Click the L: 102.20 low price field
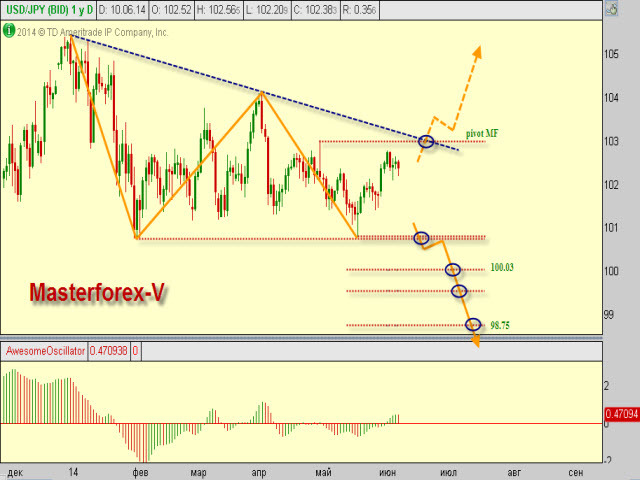The width and height of the screenshot is (640, 480). (267, 9)
